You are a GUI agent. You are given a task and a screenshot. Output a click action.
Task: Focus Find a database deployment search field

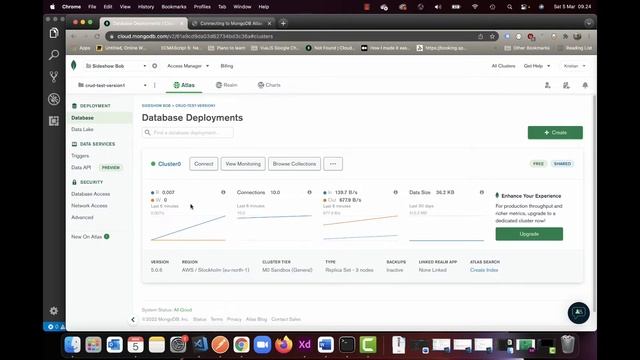tap(188, 133)
